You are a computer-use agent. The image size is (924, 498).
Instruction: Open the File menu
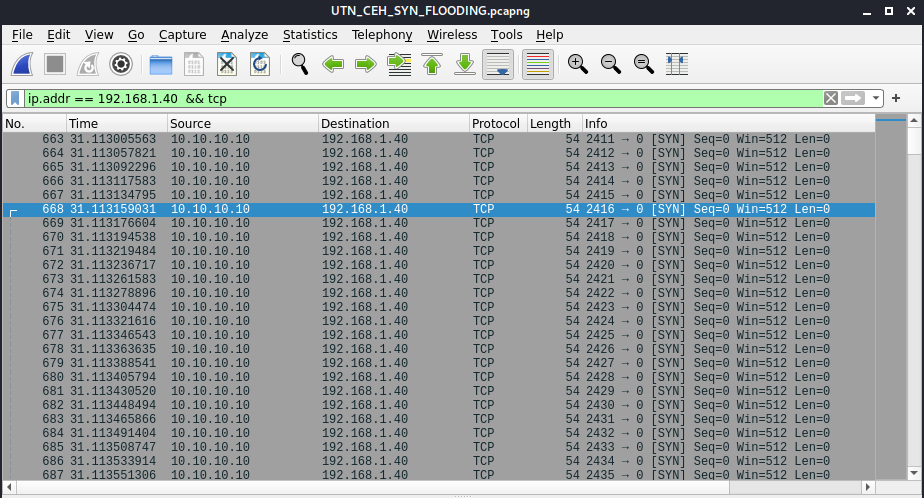22,35
